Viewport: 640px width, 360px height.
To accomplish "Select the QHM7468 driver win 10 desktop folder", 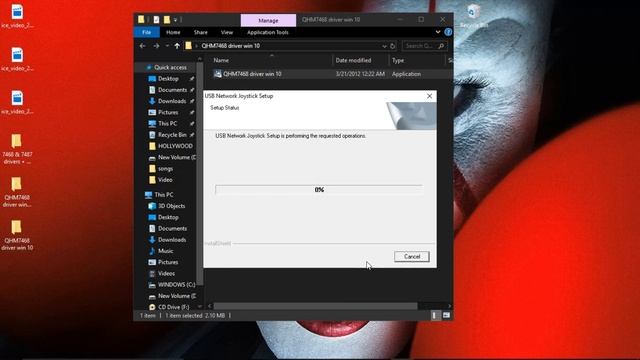I will (17, 235).
